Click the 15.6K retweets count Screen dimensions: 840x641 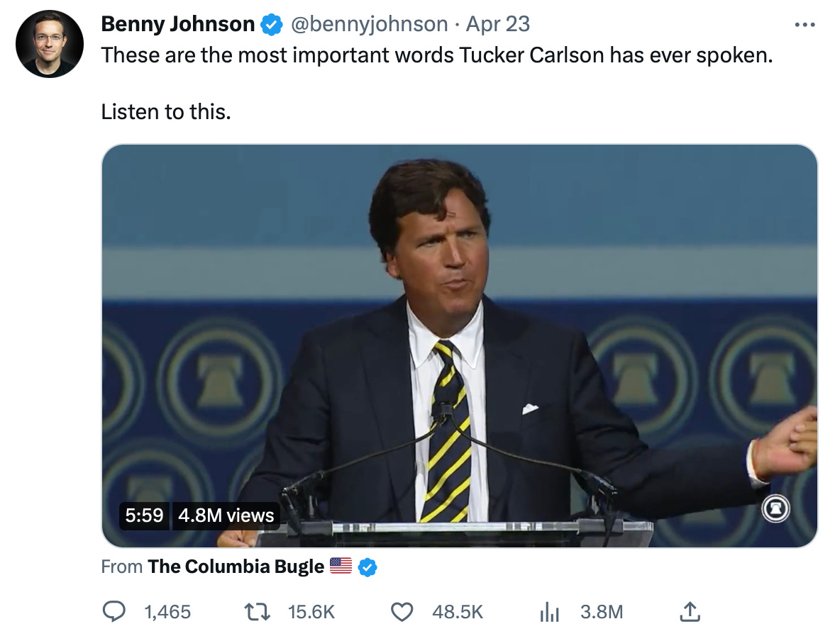pyautogui.click(x=311, y=611)
